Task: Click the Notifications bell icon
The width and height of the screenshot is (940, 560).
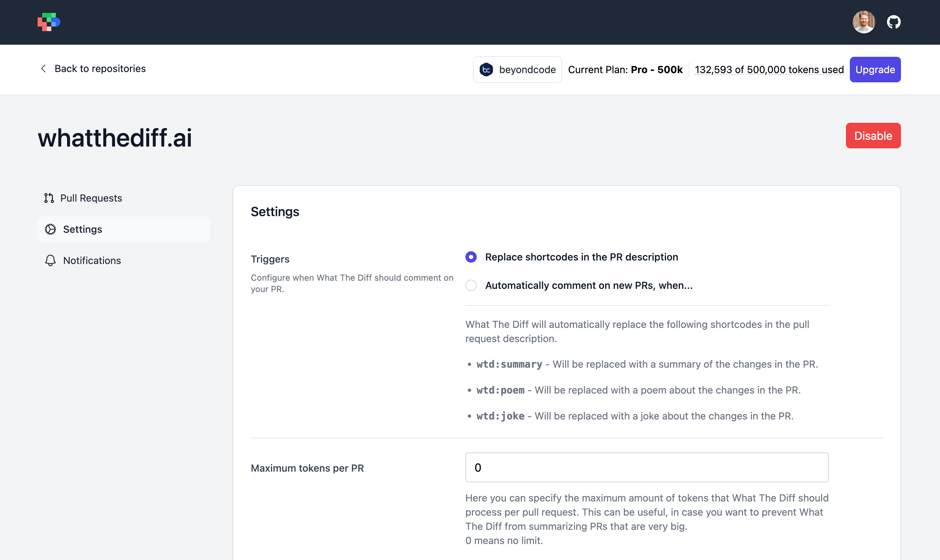Action: click(x=50, y=261)
